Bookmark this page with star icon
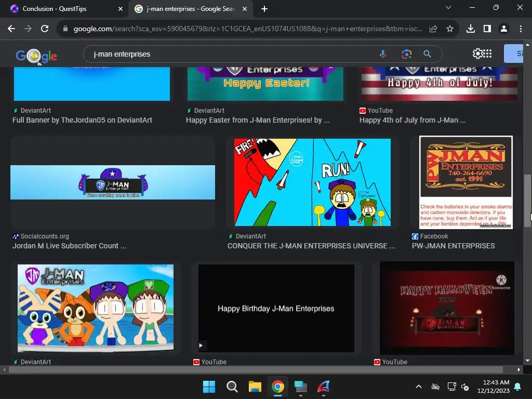This screenshot has width=532, height=399. pyautogui.click(x=450, y=29)
